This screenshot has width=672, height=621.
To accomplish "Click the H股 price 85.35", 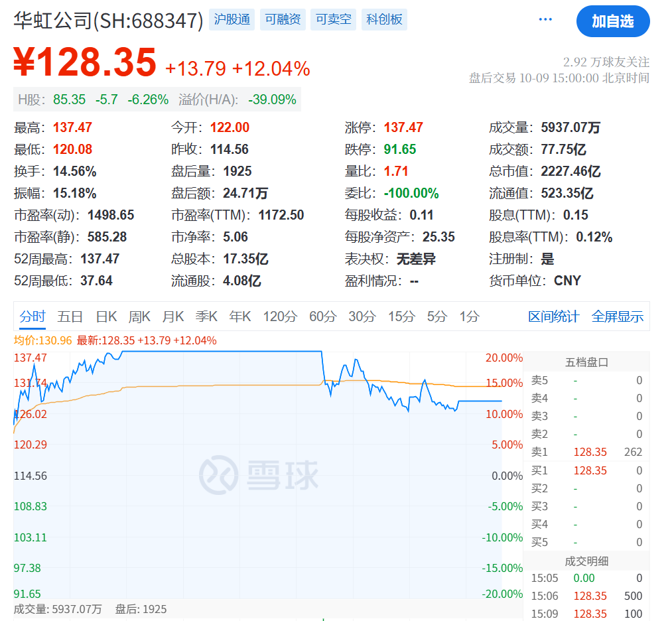I will pyautogui.click(x=70, y=100).
